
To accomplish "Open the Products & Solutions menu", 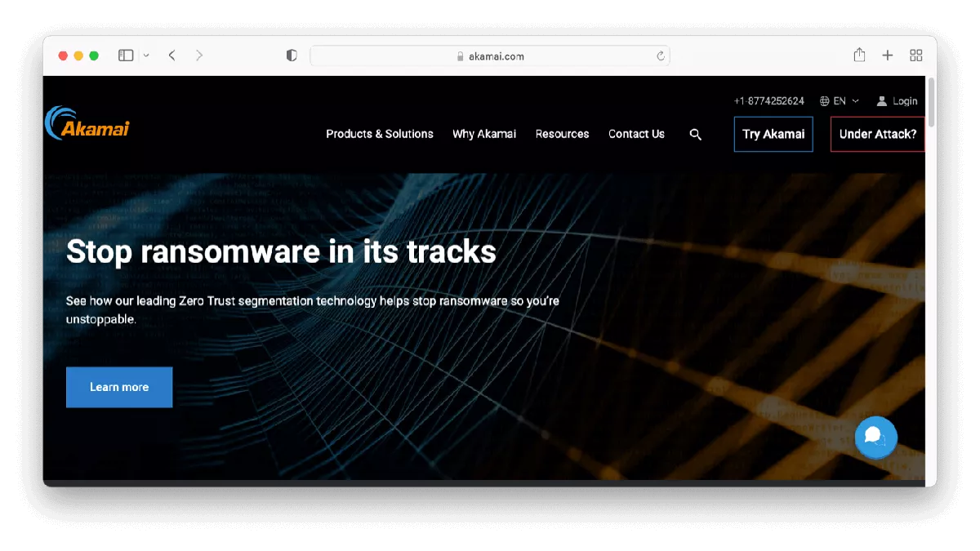I will click(380, 134).
